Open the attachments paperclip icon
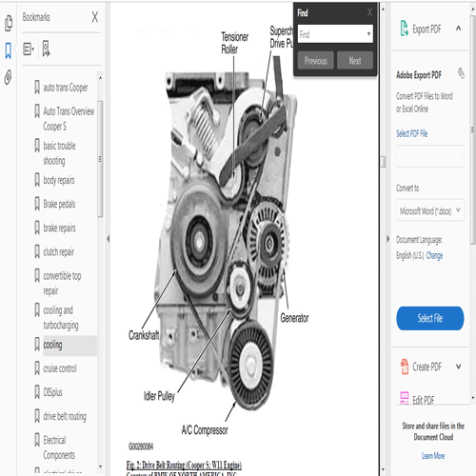Screen dimensions: 476x476 9,77
